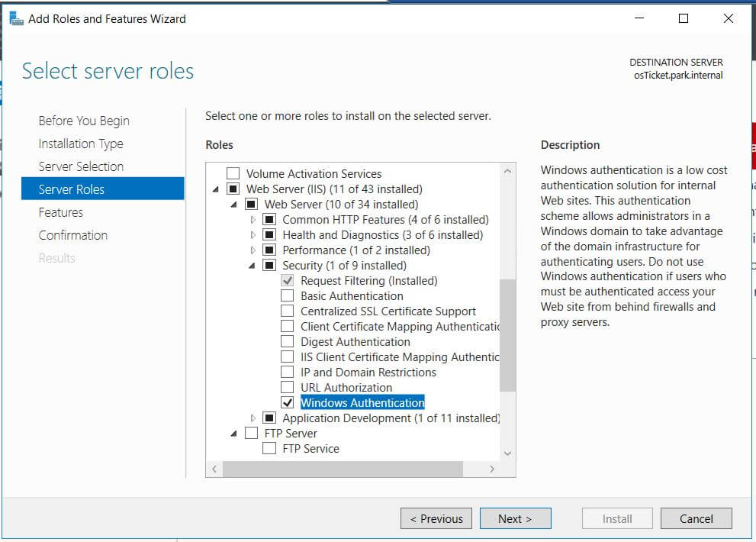
Task: Collapse the Web Server (IIS) tree node
Action: coord(216,189)
